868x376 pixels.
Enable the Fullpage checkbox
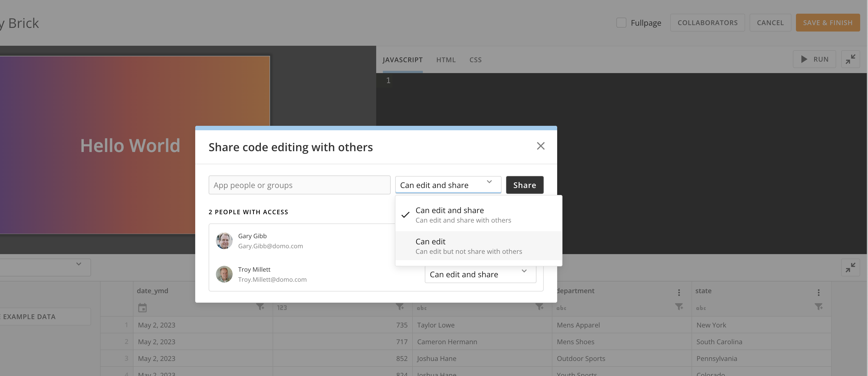coord(621,23)
